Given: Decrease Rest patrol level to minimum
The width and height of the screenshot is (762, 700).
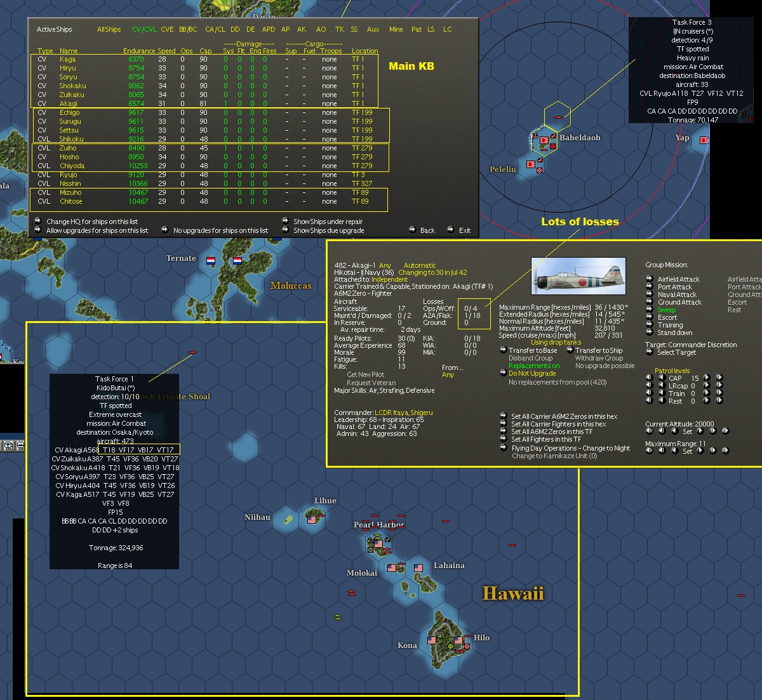Looking at the screenshot, I should click(649, 400).
